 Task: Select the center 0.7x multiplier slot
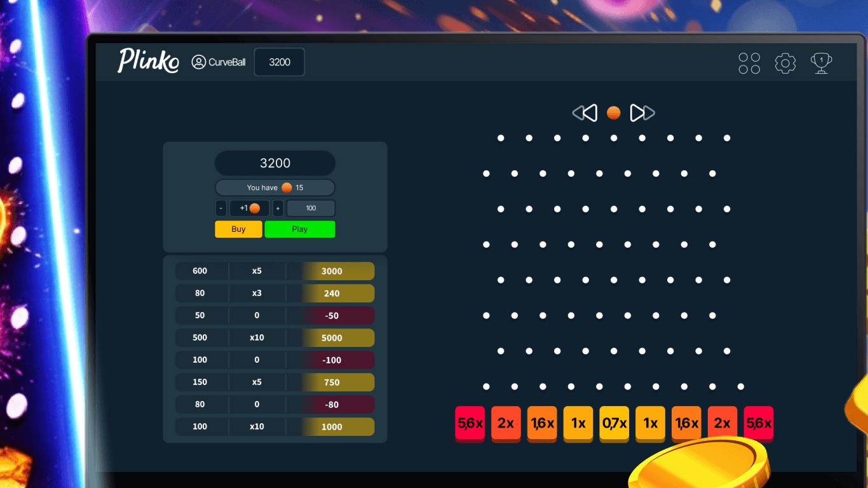[614, 424]
